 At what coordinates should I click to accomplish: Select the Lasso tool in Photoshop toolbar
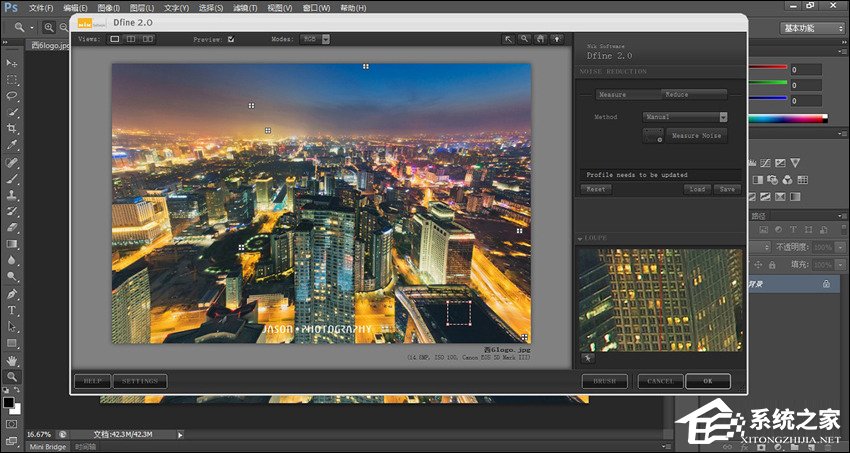coord(12,96)
